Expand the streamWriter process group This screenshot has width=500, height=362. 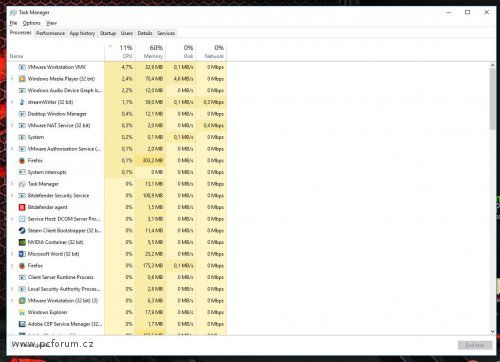coord(12,102)
